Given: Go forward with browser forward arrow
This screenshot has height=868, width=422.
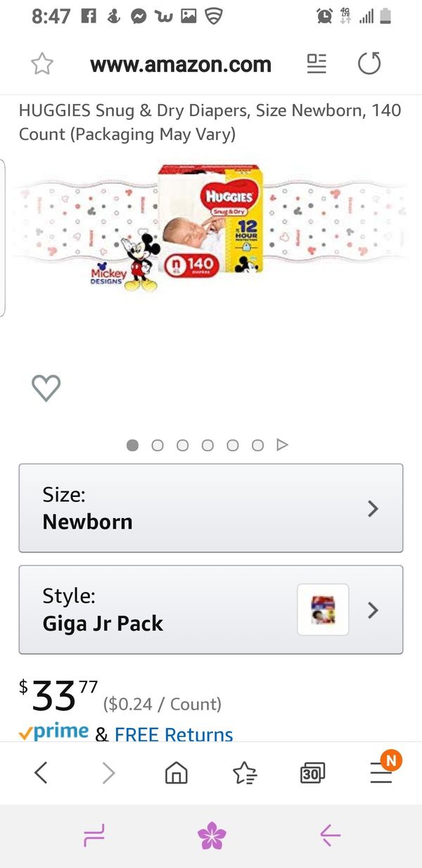Looking at the screenshot, I should click(x=108, y=773).
